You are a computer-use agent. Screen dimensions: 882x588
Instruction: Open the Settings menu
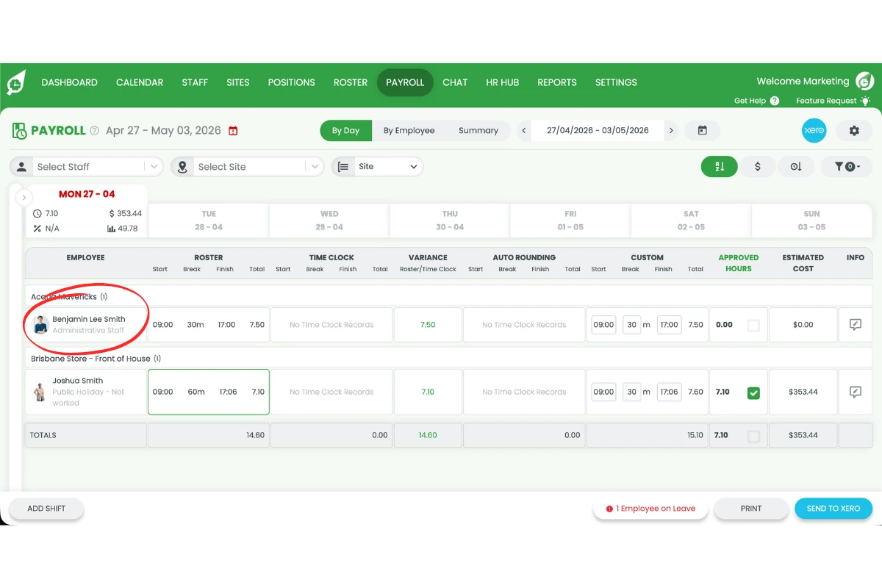pos(616,82)
